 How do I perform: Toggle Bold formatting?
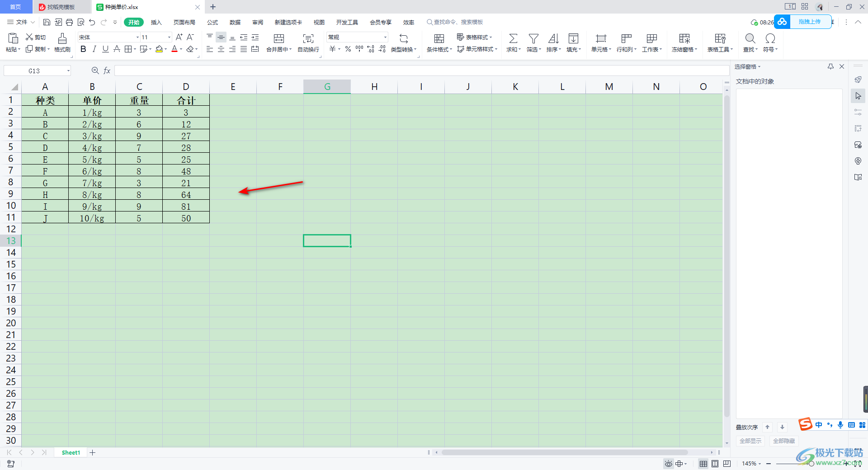tap(83, 49)
